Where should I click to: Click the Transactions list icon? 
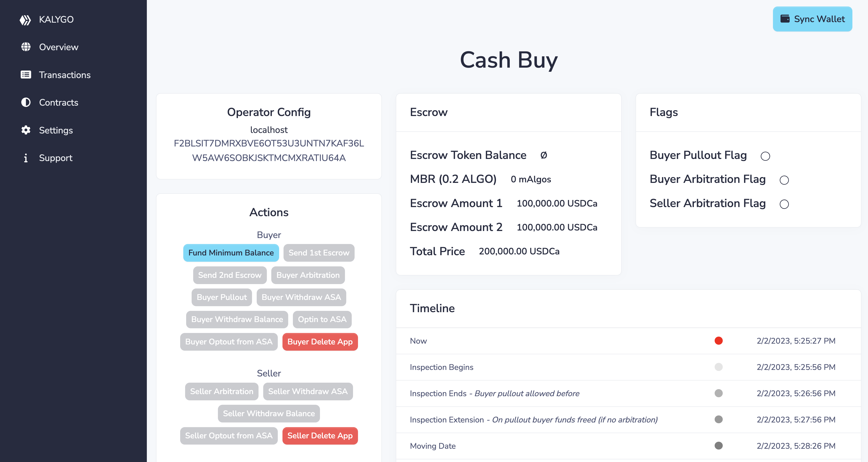[x=26, y=75]
